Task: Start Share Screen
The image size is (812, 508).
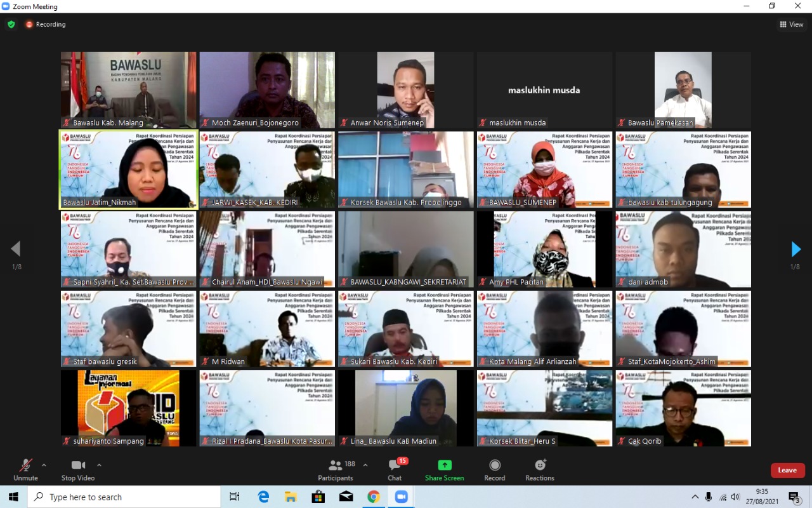Action: 444,470
